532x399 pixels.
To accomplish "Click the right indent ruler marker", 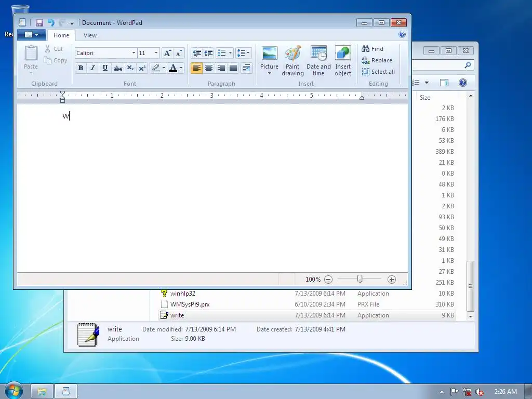I will pyautogui.click(x=362, y=97).
